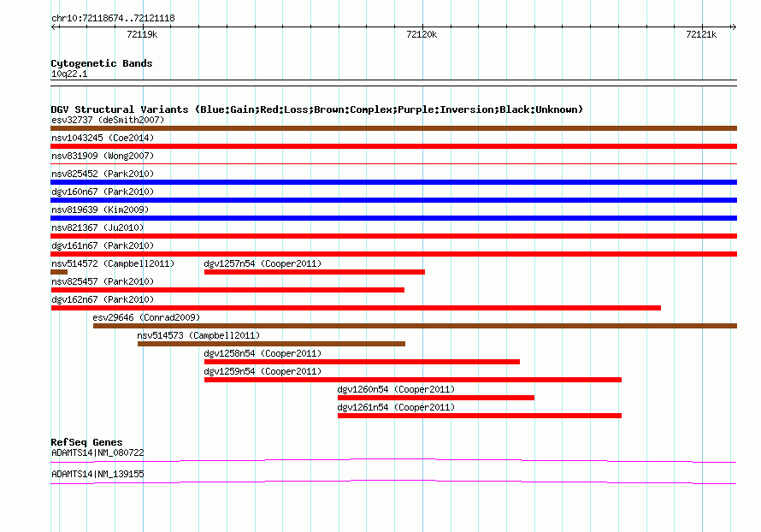Open dgv1261n54 (Cooper2011) variant label
Viewport: 761px width, 532px height.
coord(396,407)
